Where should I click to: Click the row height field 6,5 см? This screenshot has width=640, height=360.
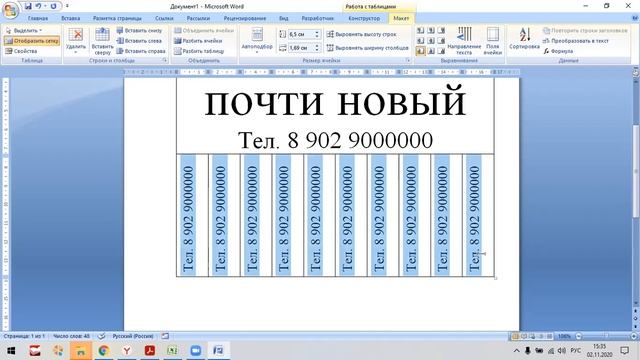click(301, 35)
